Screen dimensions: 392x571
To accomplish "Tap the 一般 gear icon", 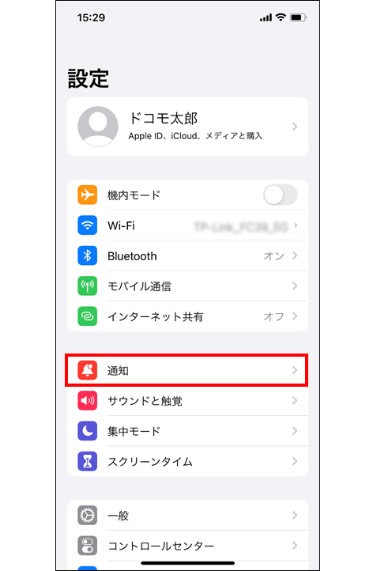I will coord(88,516).
